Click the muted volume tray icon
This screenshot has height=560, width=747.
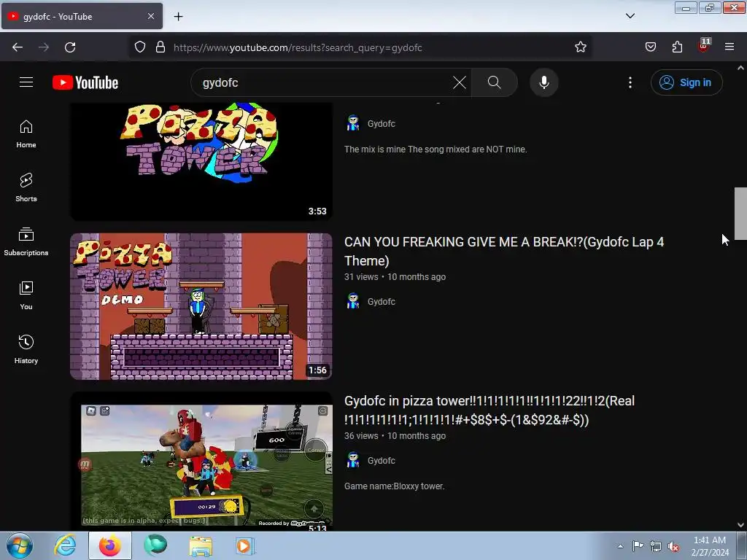pos(673,546)
